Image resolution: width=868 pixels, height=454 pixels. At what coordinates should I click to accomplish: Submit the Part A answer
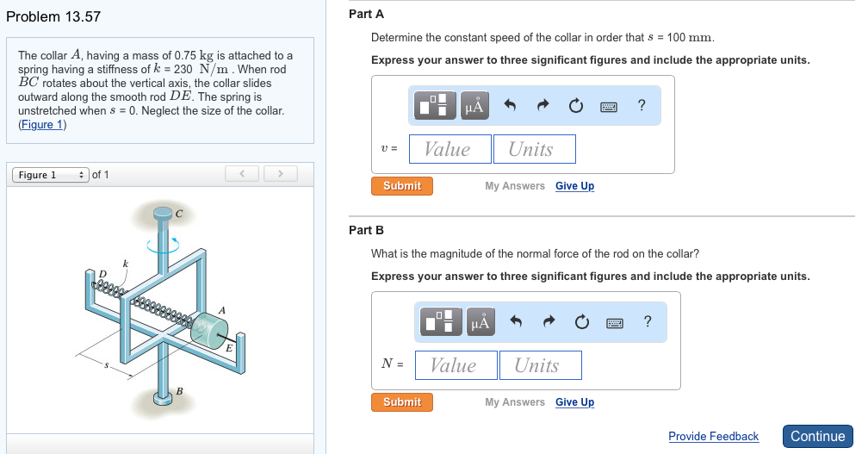click(402, 186)
